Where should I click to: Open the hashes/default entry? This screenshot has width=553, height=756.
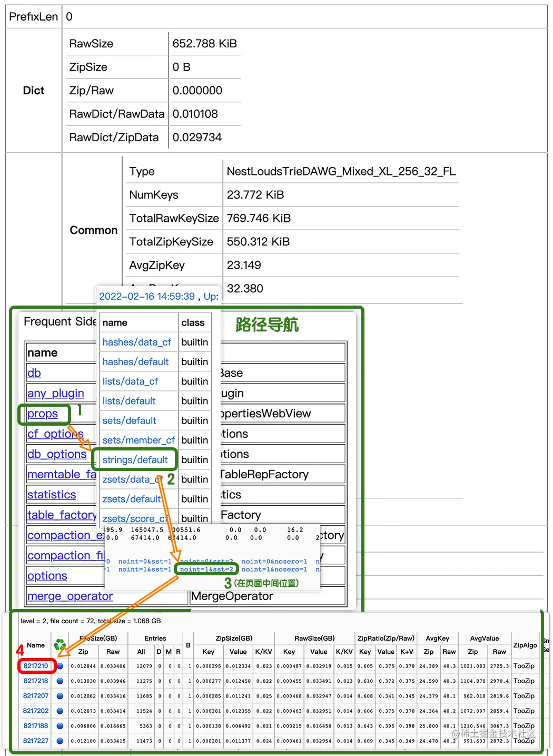point(135,362)
